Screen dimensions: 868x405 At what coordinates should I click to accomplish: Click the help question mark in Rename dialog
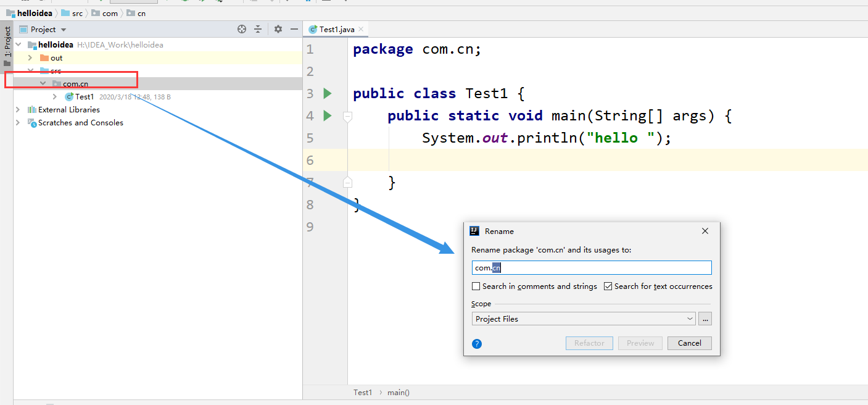click(476, 344)
